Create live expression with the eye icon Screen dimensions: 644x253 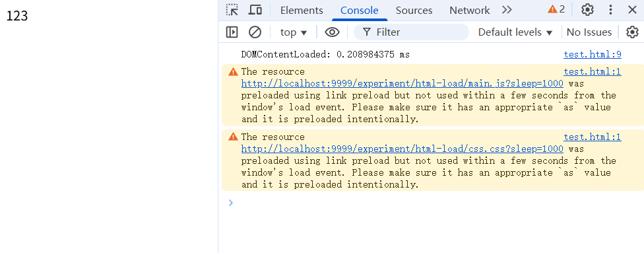click(x=332, y=32)
